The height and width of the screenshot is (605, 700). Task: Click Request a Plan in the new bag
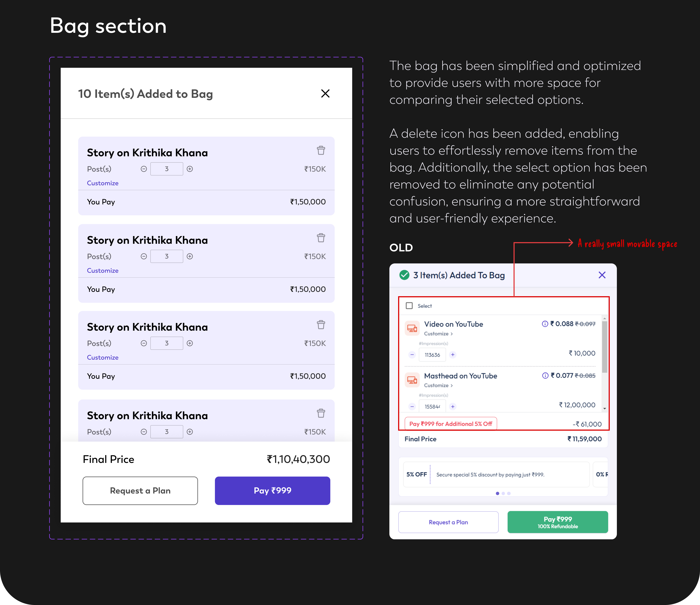coord(140,491)
